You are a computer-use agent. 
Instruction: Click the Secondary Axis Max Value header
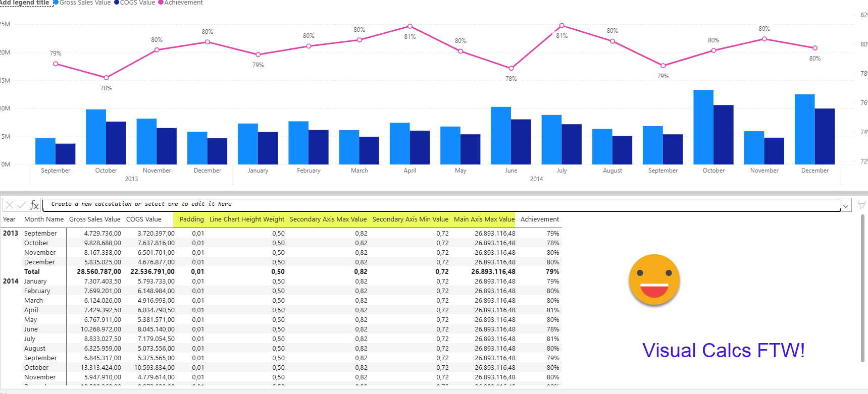328,219
